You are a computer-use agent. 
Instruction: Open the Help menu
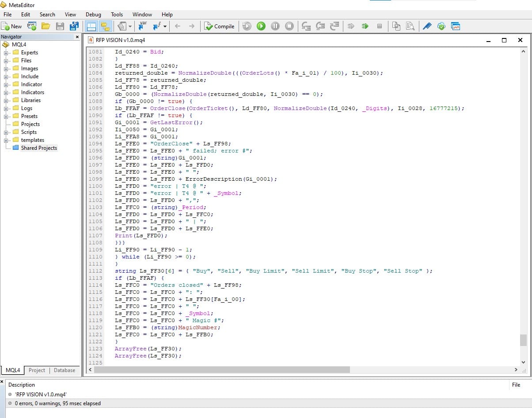click(x=167, y=14)
